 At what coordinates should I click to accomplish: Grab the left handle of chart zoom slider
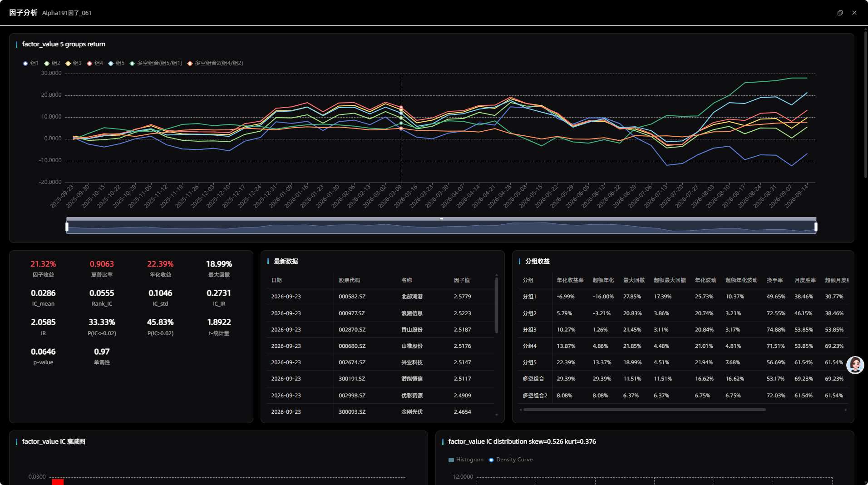67,227
